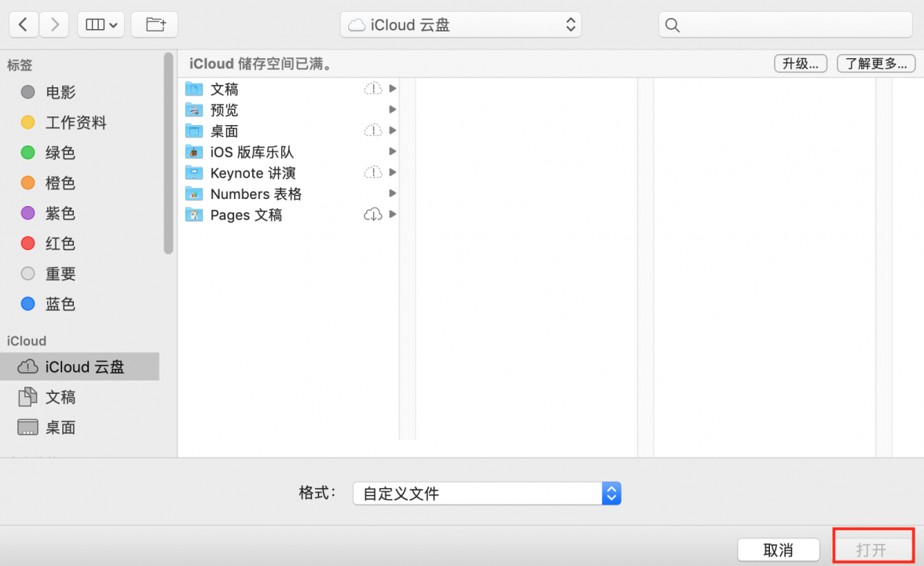The height and width of the screenshot is (566, 924).
Task: Click cloud warning icon beside Keynote 讲演
Action: click(372, 172)
